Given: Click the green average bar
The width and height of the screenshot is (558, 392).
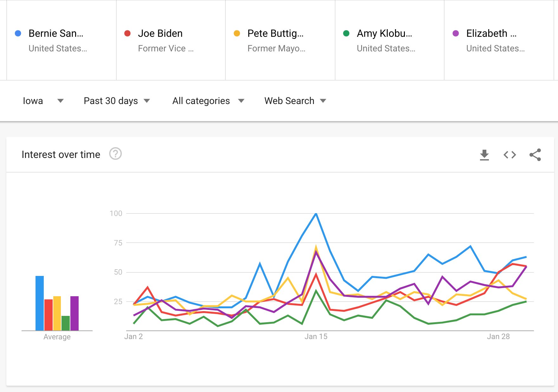Looking at the screenshot, I should coord(66,323).
